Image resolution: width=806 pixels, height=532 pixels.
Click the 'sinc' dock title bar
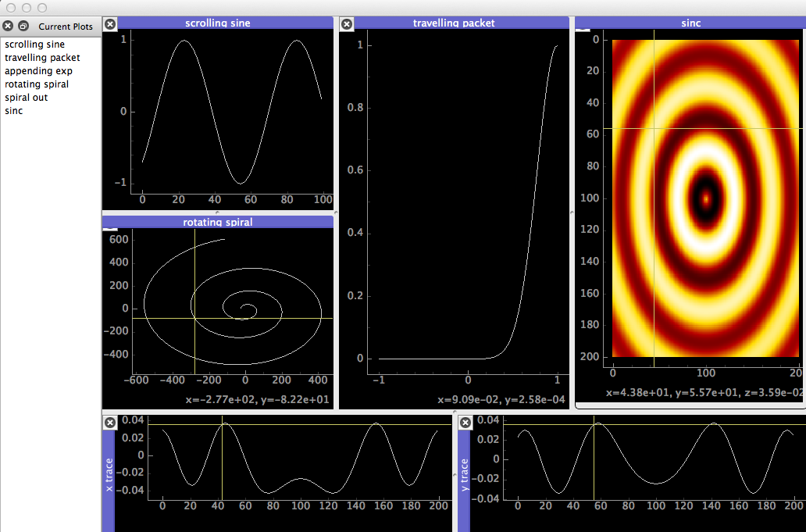pyautogui.click(x=690, y=23)
